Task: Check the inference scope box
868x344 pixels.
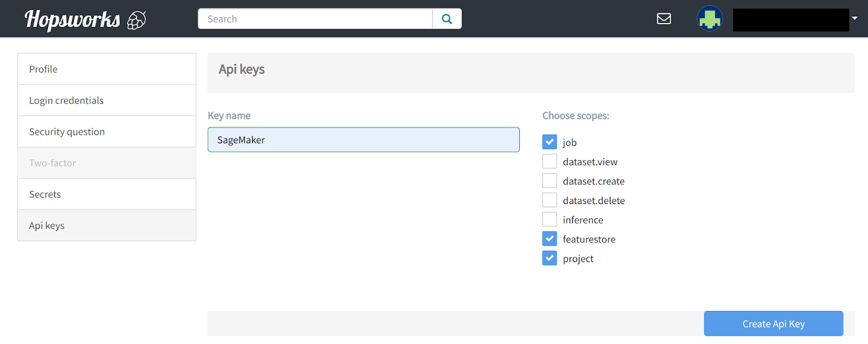Action: (x=550, y=220)
